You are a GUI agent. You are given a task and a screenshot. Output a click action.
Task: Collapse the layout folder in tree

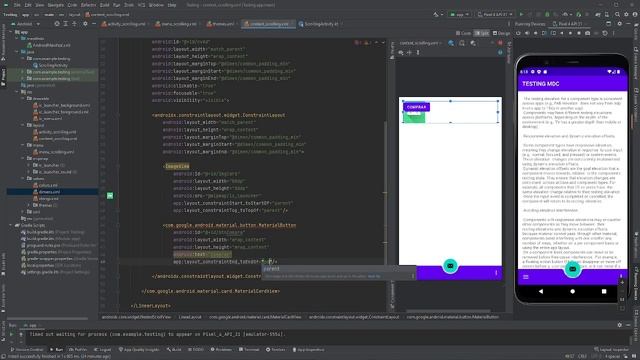[x=23, y=125]
